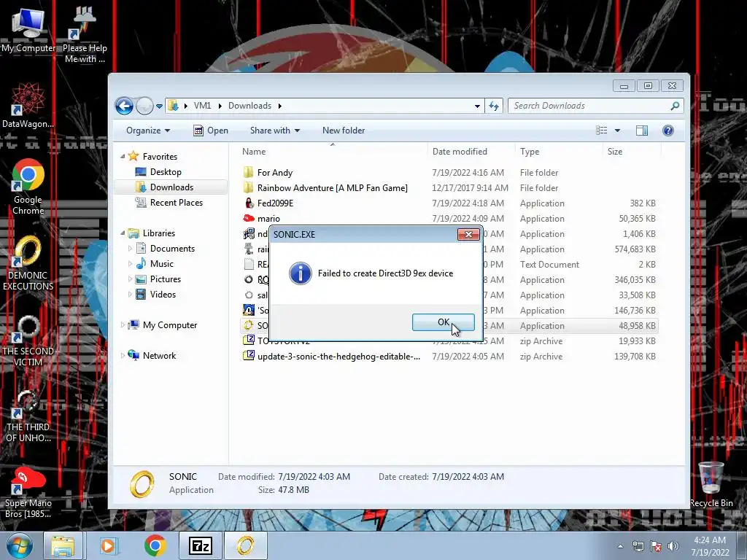
Task: Close the SONIC.EXE error dialog
Action: (468, 234)
